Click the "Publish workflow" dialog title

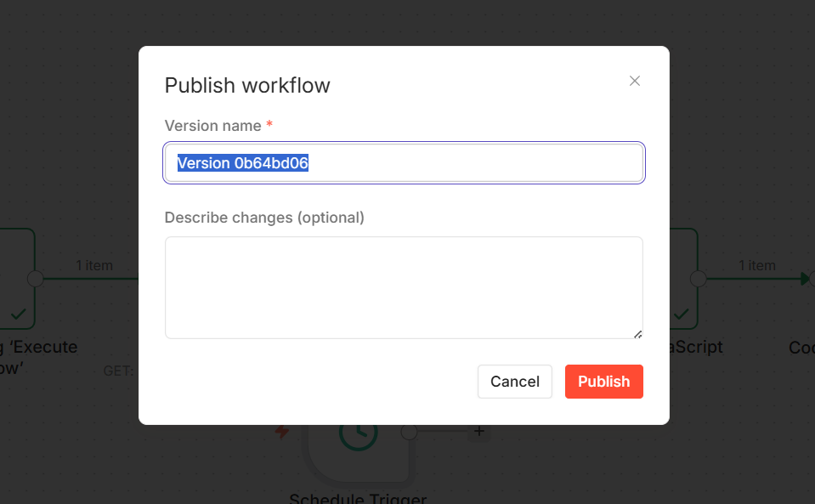coord(247,85)
